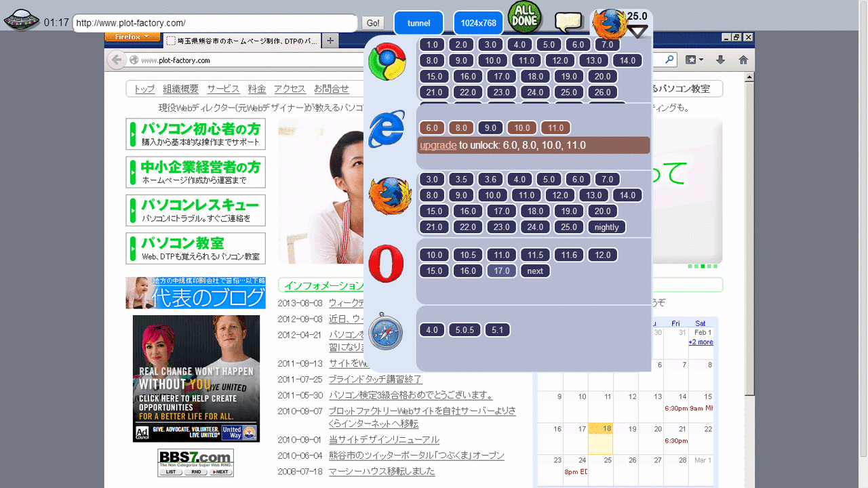
Task: Open the トップ navigation link
Action: click(x=144, y=89)
